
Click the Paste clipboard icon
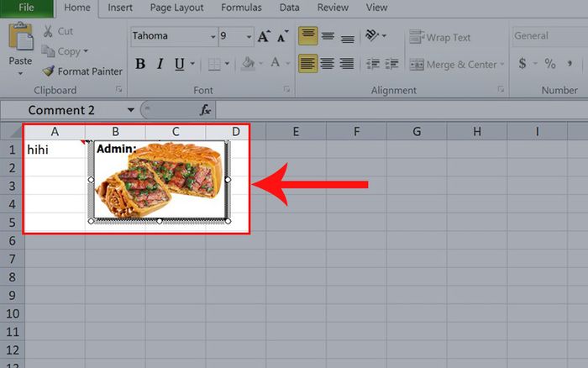(21, 36)
